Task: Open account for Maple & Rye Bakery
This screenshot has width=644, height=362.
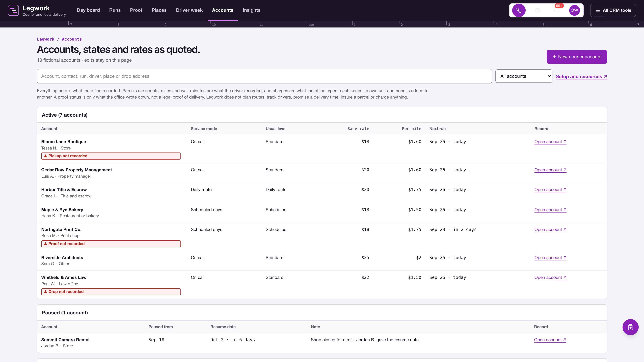Action: [550, 210]
